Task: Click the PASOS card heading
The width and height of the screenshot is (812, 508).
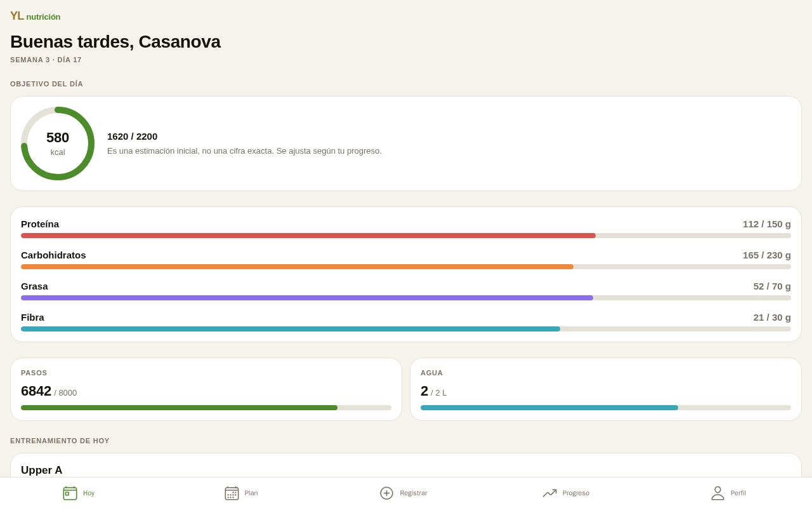Action: point(34,373)
